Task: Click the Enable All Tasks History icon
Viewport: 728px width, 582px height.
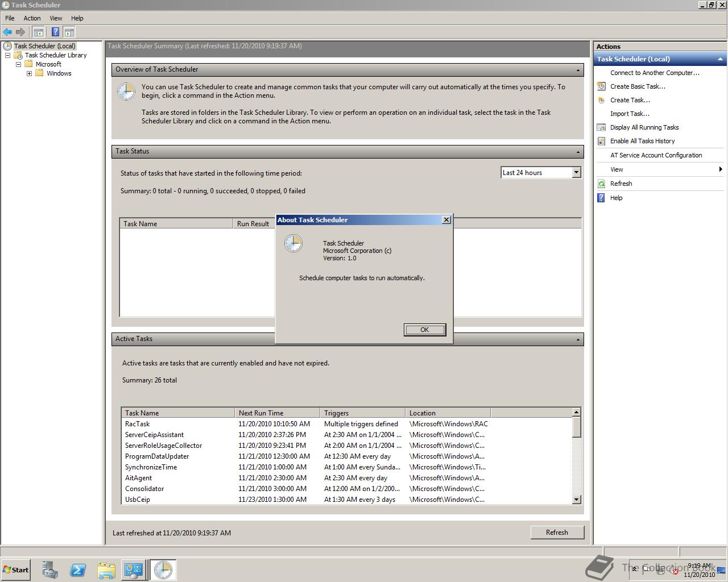Action: pyautogui.click(x=601, y=141)
